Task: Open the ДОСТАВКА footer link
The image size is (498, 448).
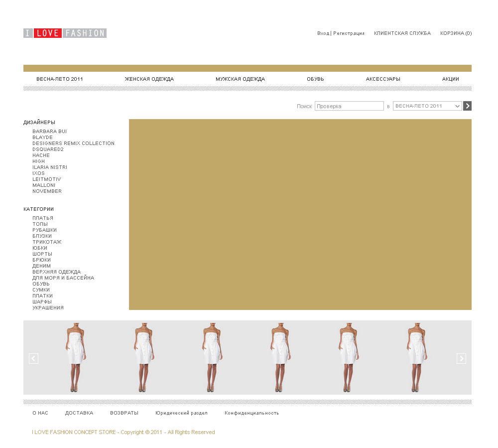Action: (x=79, y=413)
